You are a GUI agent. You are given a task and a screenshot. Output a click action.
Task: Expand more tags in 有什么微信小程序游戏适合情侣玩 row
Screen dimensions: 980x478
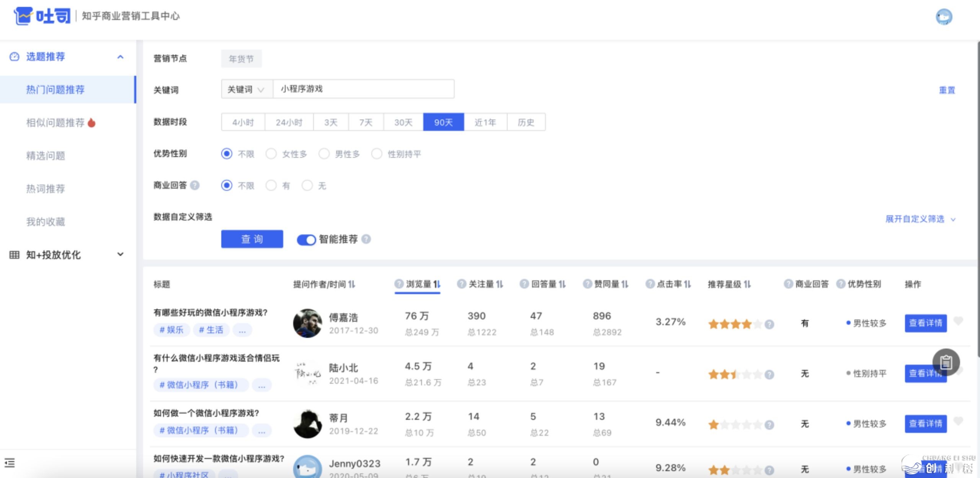pos(262,385)
